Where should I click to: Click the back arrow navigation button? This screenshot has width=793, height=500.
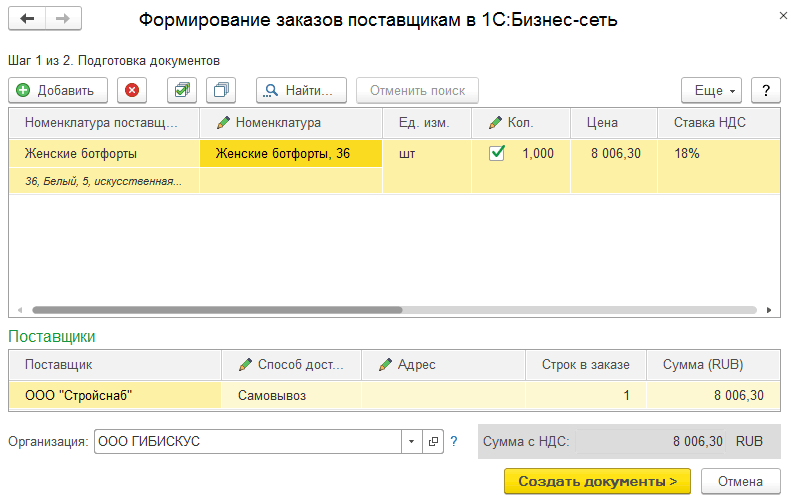pyautogui.click(x=27, y=19)
